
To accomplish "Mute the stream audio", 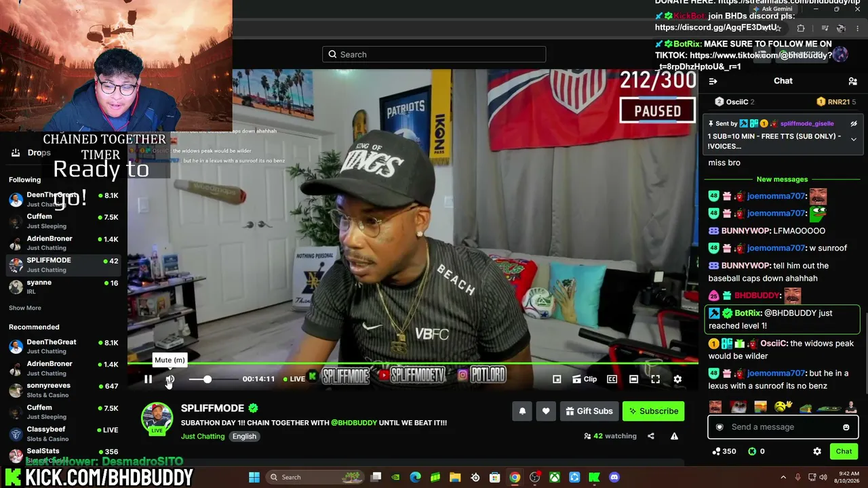I will (x=170, y=380).
